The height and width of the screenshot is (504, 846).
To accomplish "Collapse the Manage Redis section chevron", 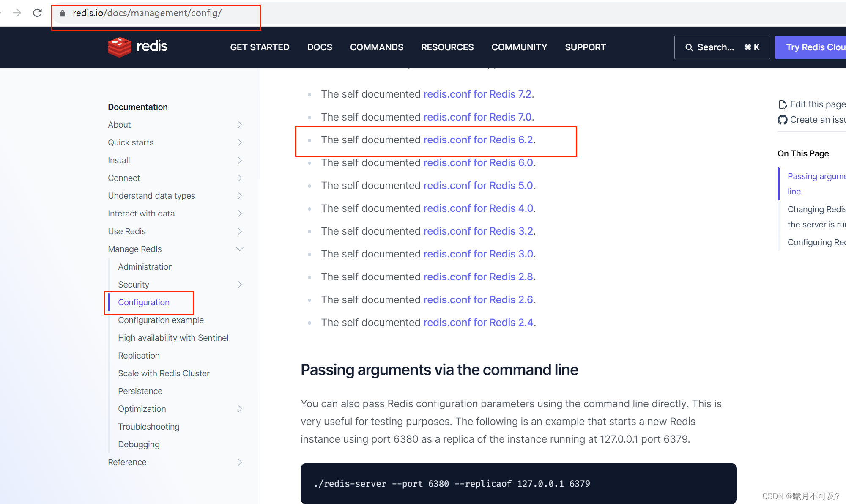I will pos(240,249).
